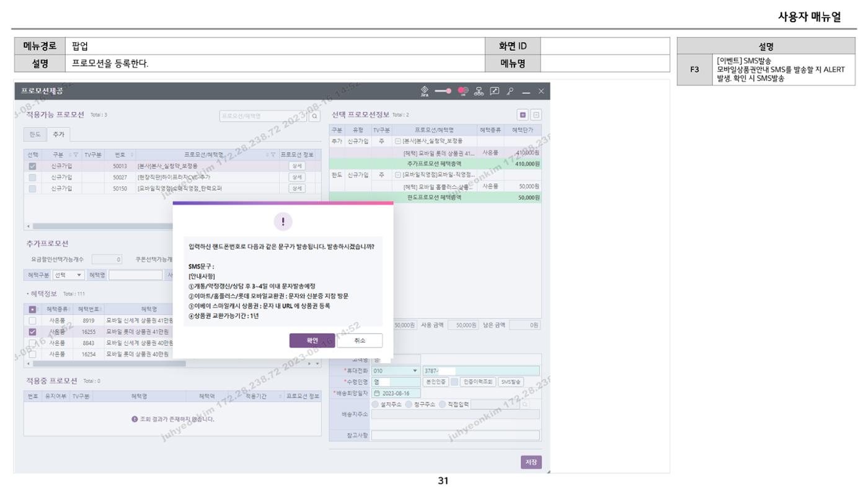
Task: Click the 참고사항 input field
Action: coord(455,436)
